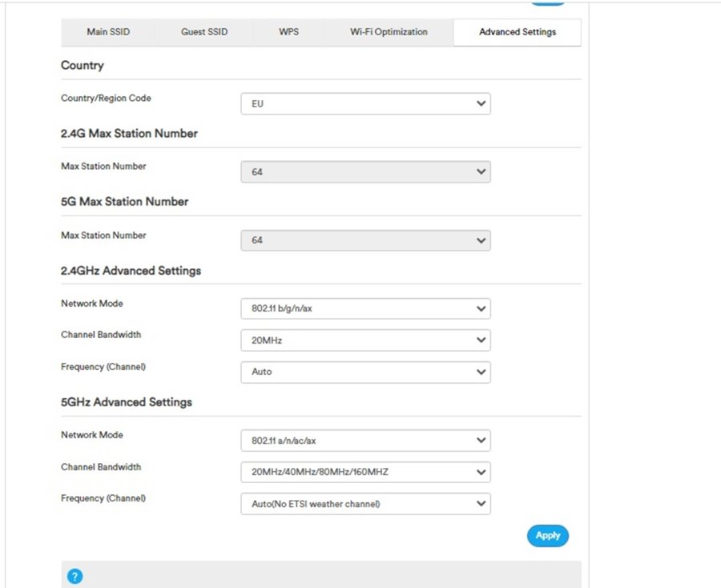
Task: Expand the 5G Max Station Number dropdown
Action: (x=365, y=240)
